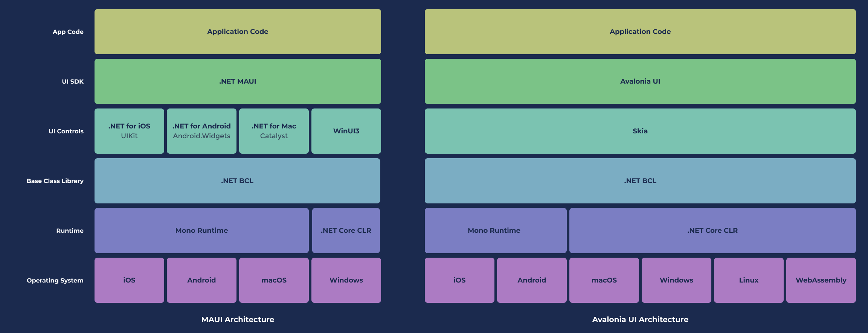
Task: Select the ".NET MAUI" block
Action: [x=238, y=81]
